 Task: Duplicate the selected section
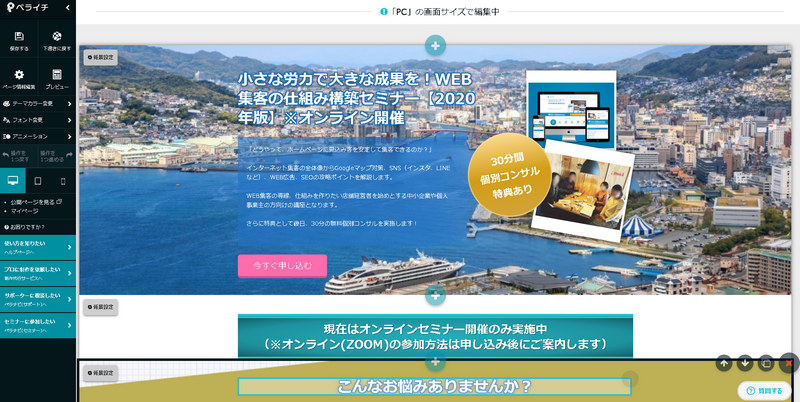coord(766,363)
